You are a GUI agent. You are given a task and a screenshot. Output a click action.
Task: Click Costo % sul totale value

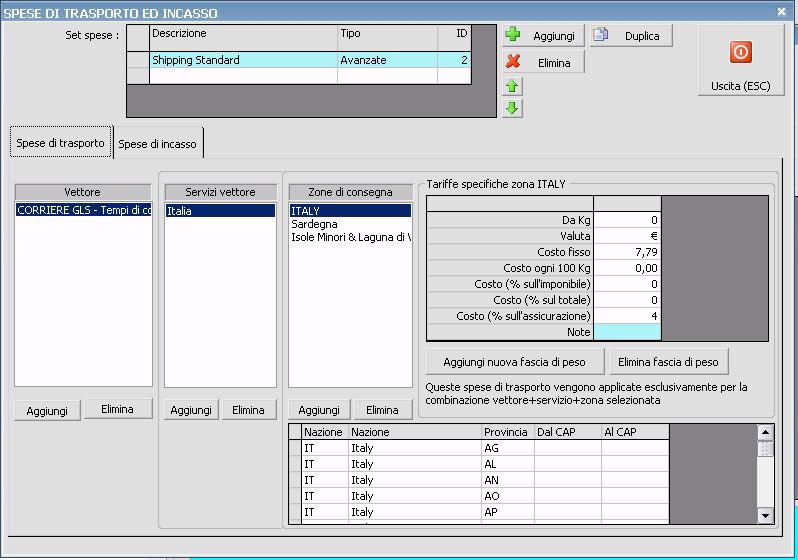click(x=627, y=300)
